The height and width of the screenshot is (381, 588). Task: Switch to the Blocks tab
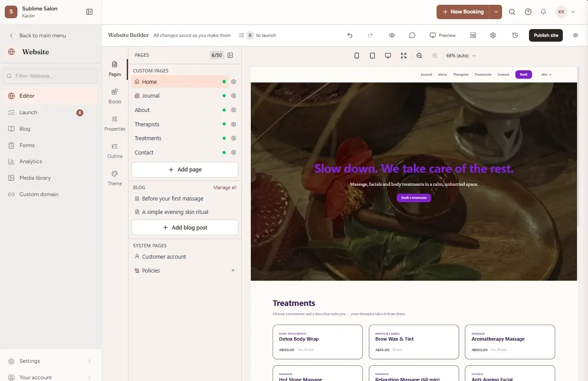(x=115, y=96)
